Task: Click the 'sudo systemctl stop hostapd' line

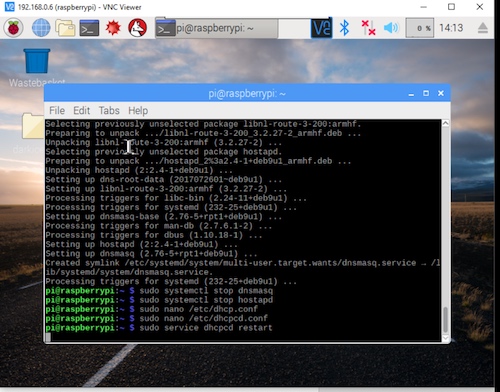Action: click(159, 300)
